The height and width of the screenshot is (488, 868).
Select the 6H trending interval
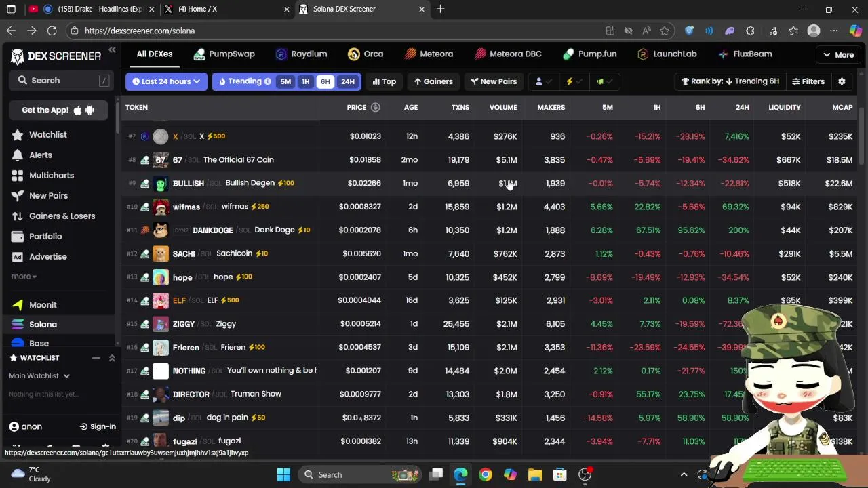(x=325, y=81)
